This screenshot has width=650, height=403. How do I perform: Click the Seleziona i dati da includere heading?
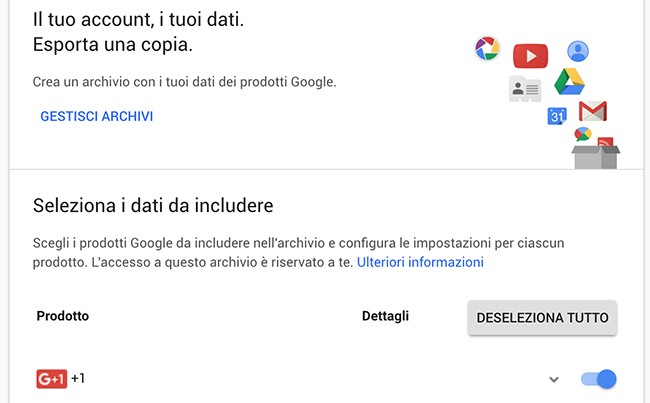(154, 207)
